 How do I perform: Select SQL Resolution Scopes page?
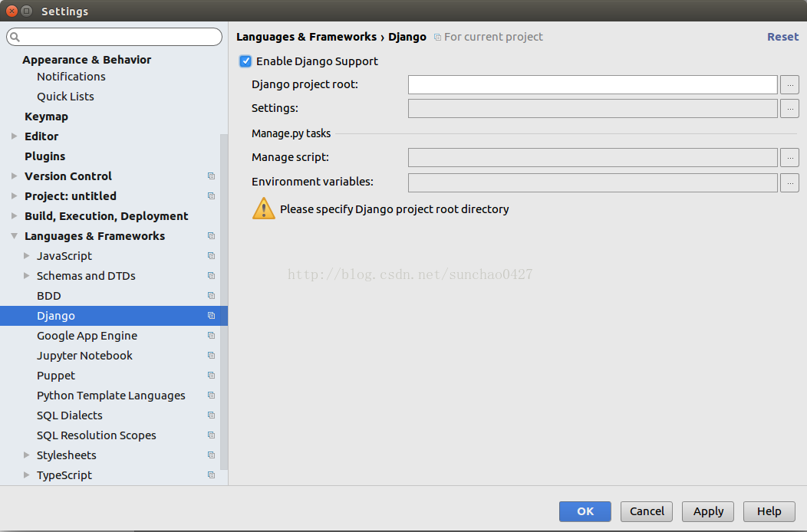[96, 435]
